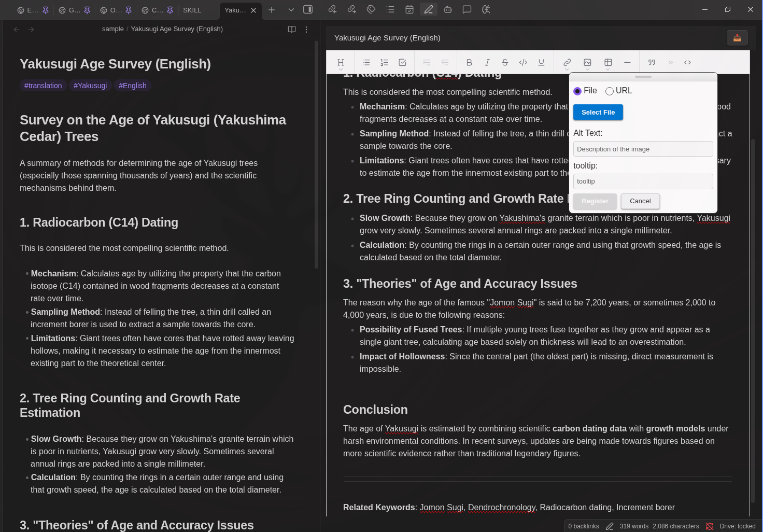Image resolution: width=763 pixels, height=532 pixels.
Task: Click the export icon beside the note title
Action: [x=737, y=38]
